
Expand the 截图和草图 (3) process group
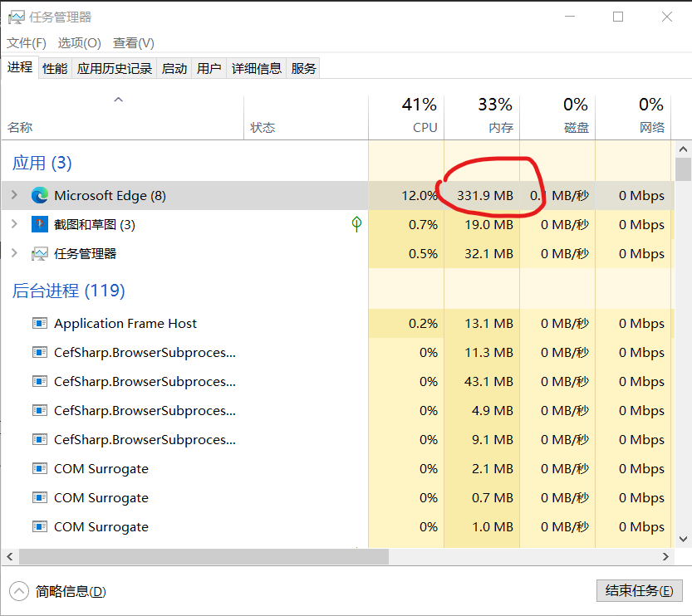14,224
